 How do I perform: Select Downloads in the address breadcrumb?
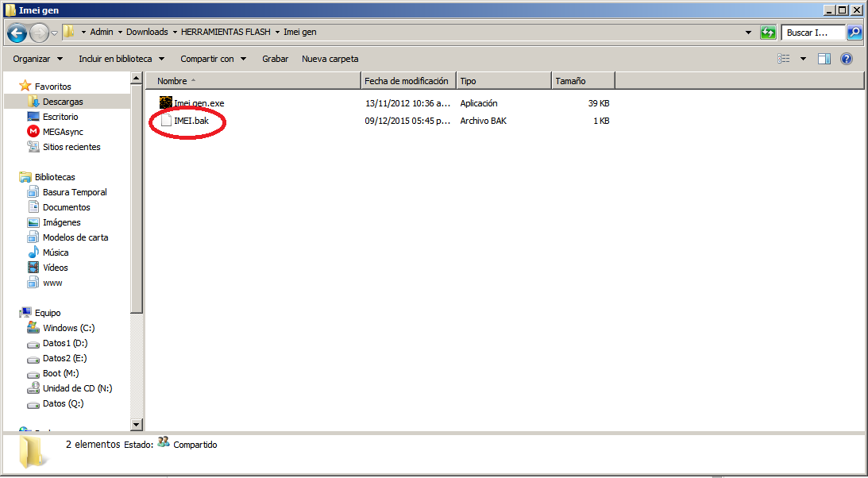pos(147,32)
